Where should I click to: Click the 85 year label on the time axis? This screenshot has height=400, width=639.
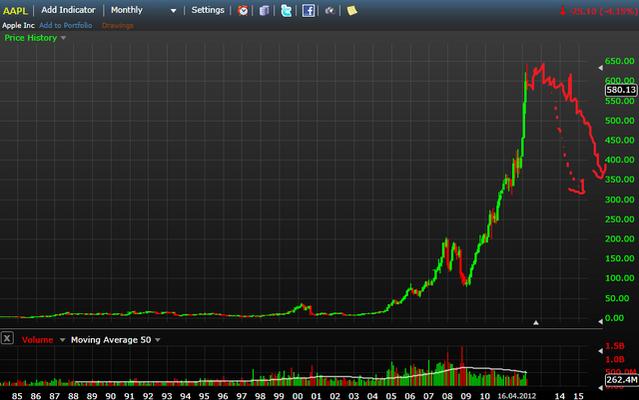click(x=17, y=396)
